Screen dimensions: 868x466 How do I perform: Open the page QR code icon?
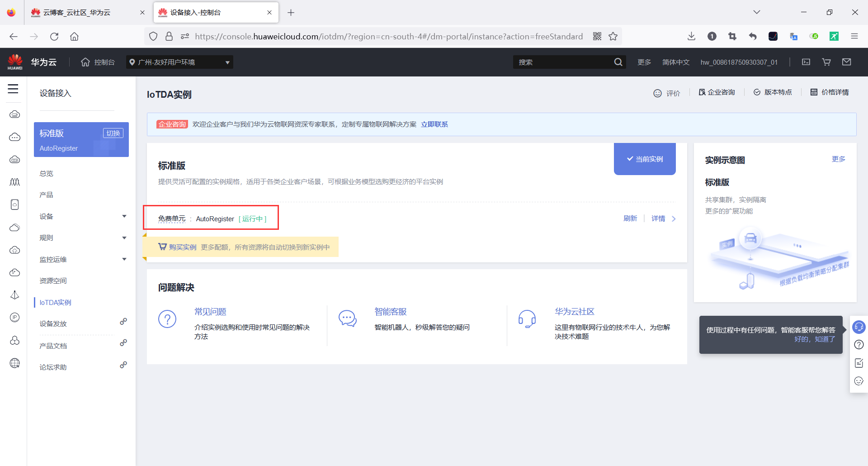point(597,37)
